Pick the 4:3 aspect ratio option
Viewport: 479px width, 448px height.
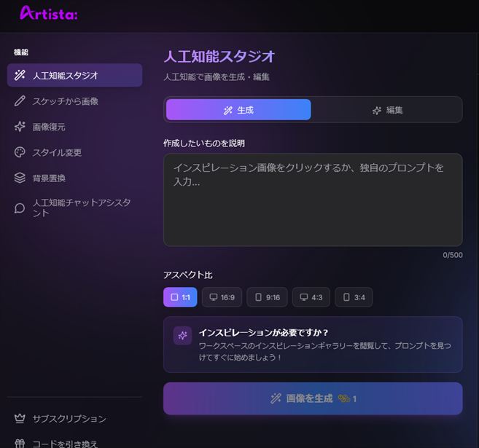click(x=311, y=297)
